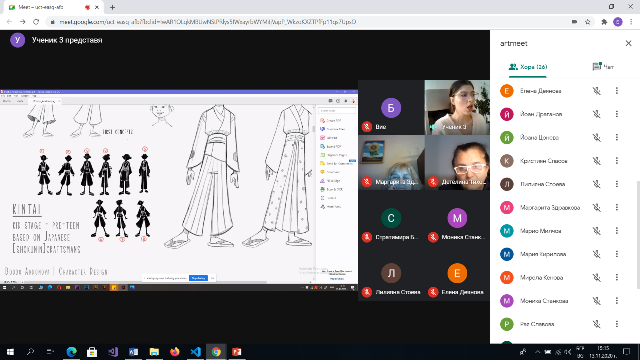This screenshot has height=360, width=640.
Task: Click the camera permission icon in address bar
Action: click(x=574, y=22)
